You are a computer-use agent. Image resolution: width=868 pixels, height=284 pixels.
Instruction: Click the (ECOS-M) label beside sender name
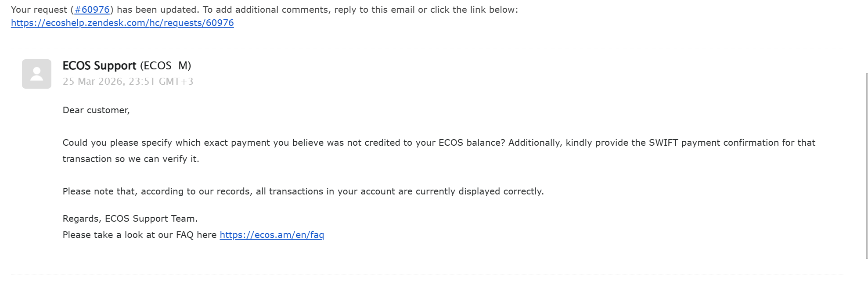[x=166, y=66]
